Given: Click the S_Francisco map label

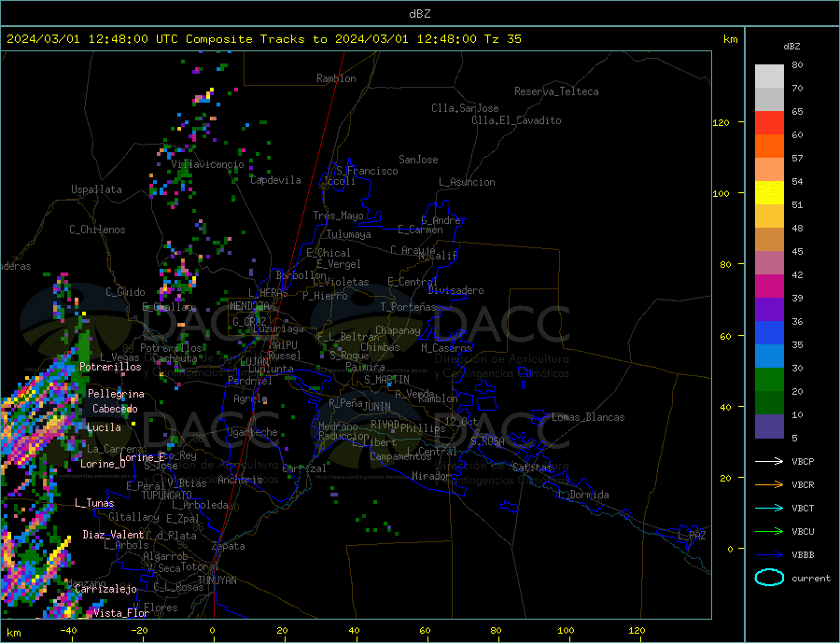Looking at the screenshot, I should click(x=367, y=171).
